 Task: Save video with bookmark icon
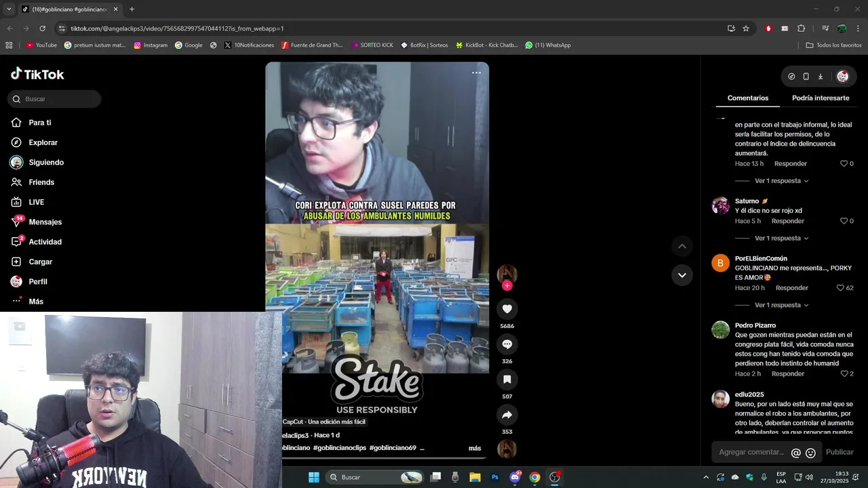(507, 380)
